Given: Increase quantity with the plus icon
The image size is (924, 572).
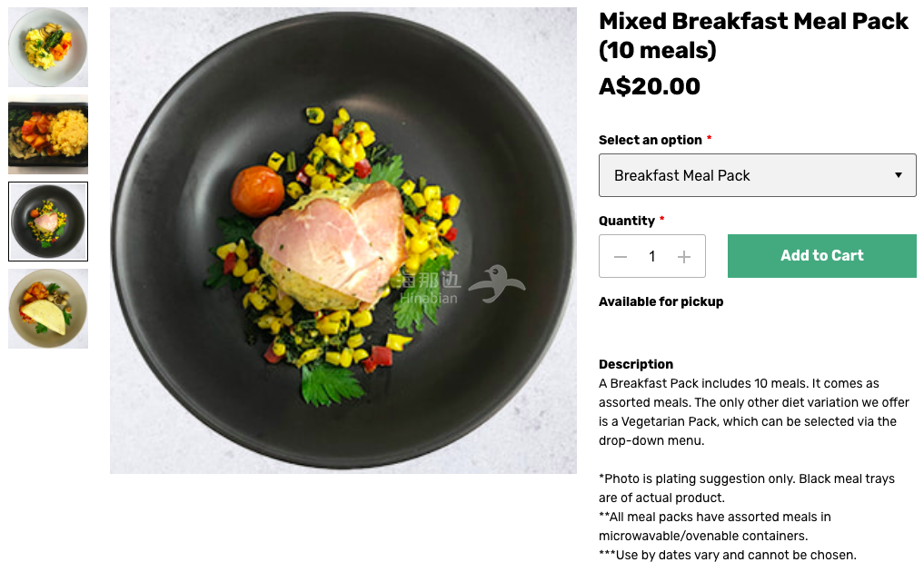Looking at the screenshot, I should 683,256.
